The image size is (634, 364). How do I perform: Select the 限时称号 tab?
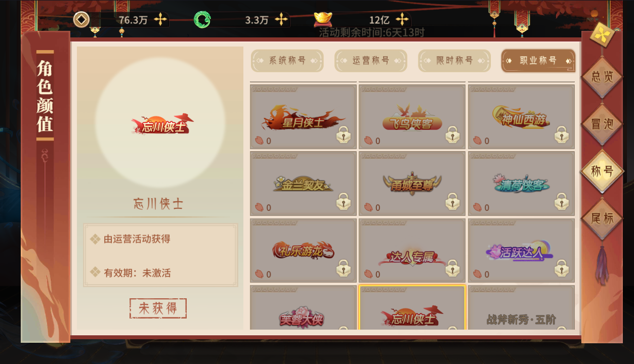(x=454, y=61)
